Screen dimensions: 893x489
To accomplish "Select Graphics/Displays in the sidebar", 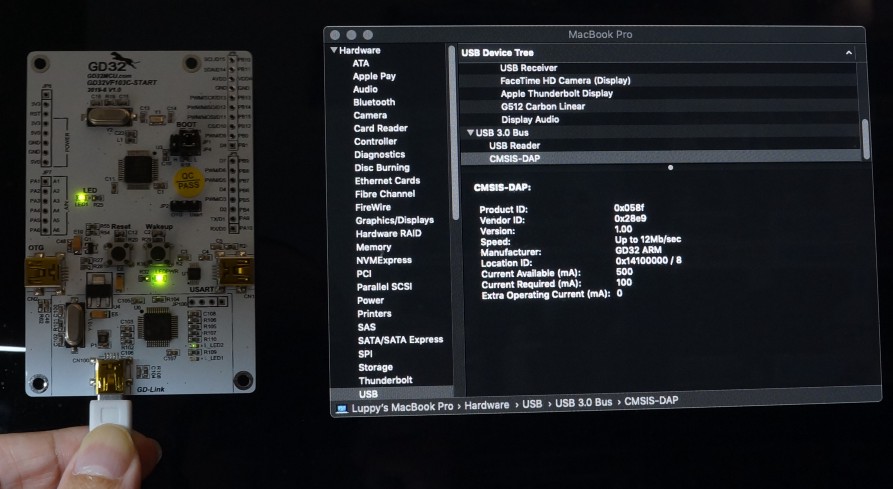I will coord(395,220).
